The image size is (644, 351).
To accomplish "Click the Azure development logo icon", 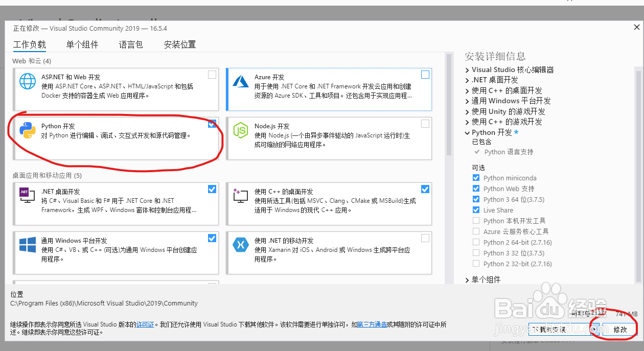I will tap(240, 81).
